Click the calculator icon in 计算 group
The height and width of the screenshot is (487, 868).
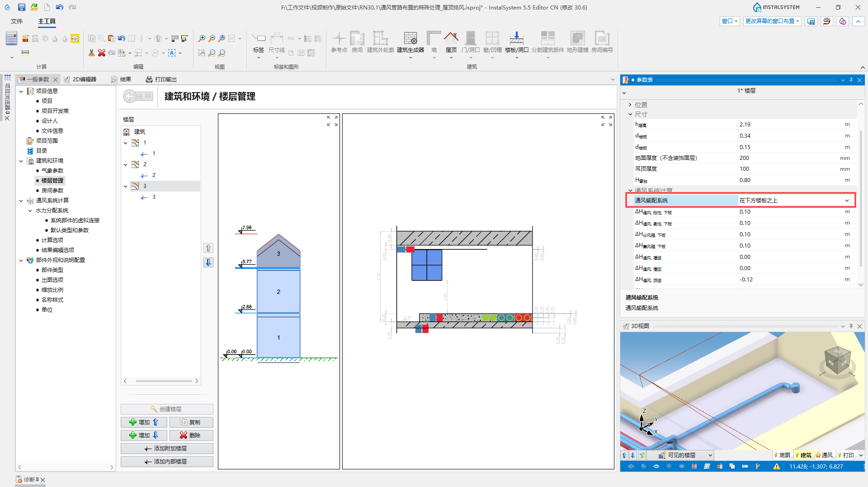11,39
